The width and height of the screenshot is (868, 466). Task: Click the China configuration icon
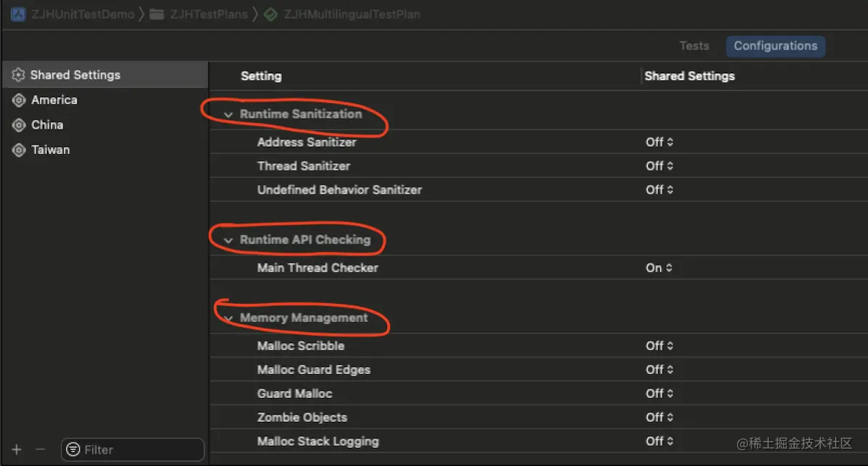click(19, 125)
